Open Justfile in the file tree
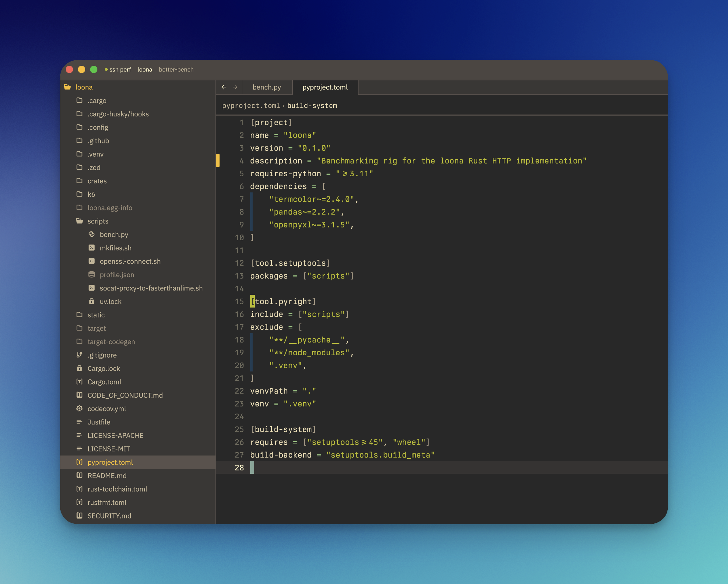The height and width of the screenshot is (584, 728). [x=99, y=422]
